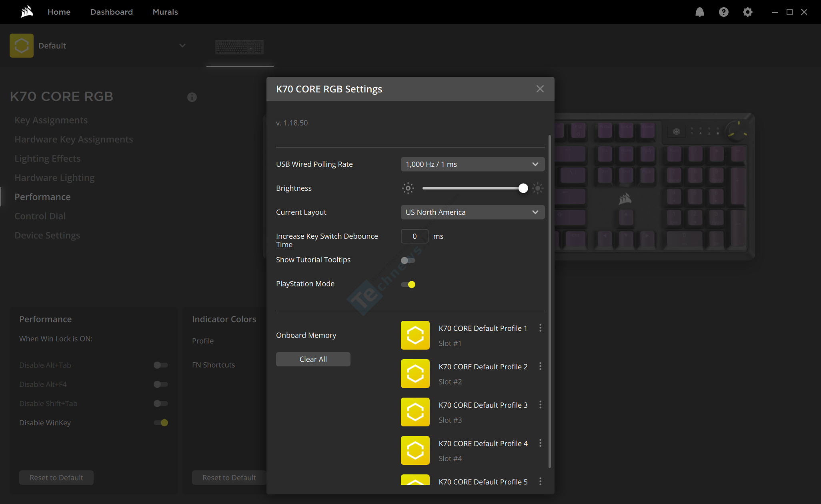The image size is (821, 504).
Task: Click the Slot #3 profile icon
Action: tap(415, 412)
